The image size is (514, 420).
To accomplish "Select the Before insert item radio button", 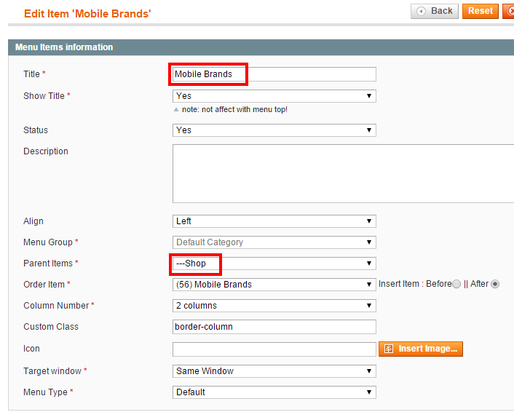I will 456,285.
